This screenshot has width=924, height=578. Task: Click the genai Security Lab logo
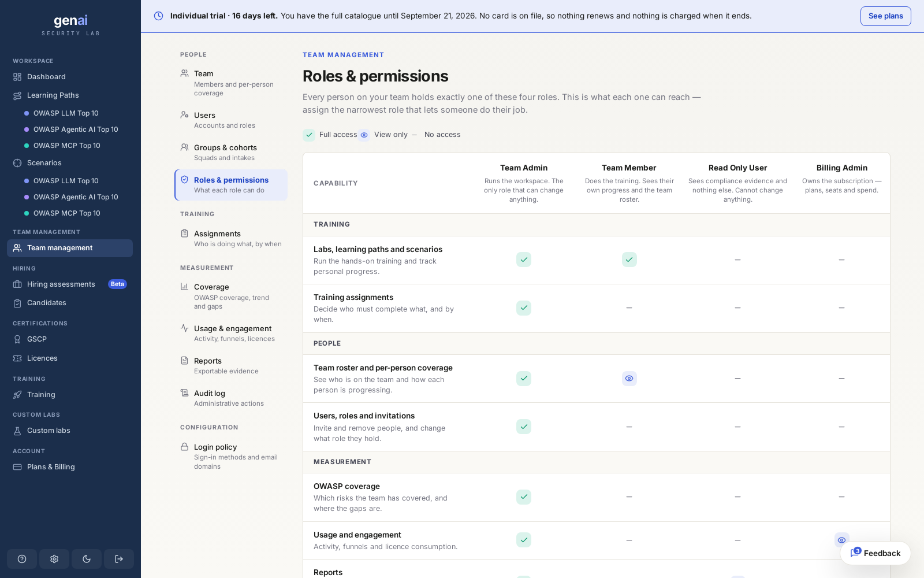(x=70, y=25)
